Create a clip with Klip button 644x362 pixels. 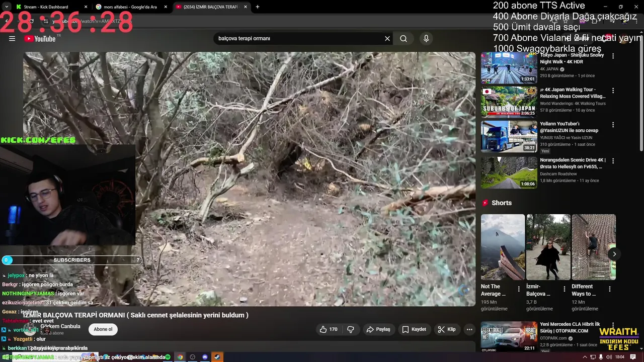447,329
